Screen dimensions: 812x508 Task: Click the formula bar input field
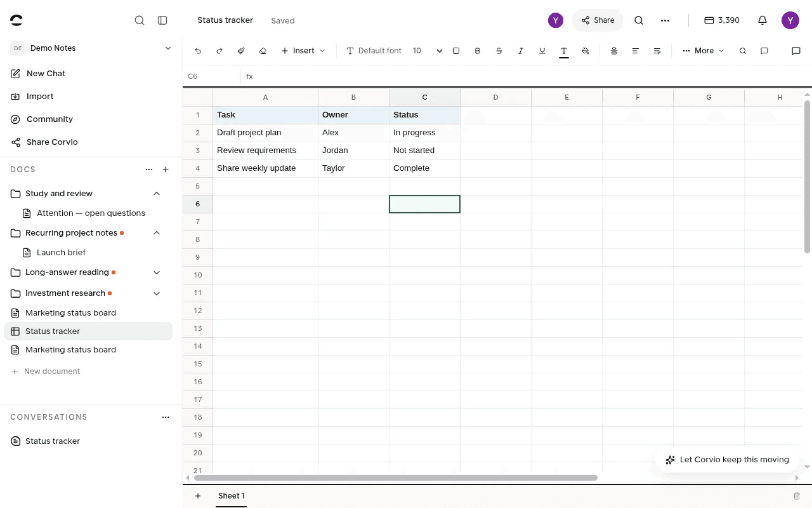point(533,76)
